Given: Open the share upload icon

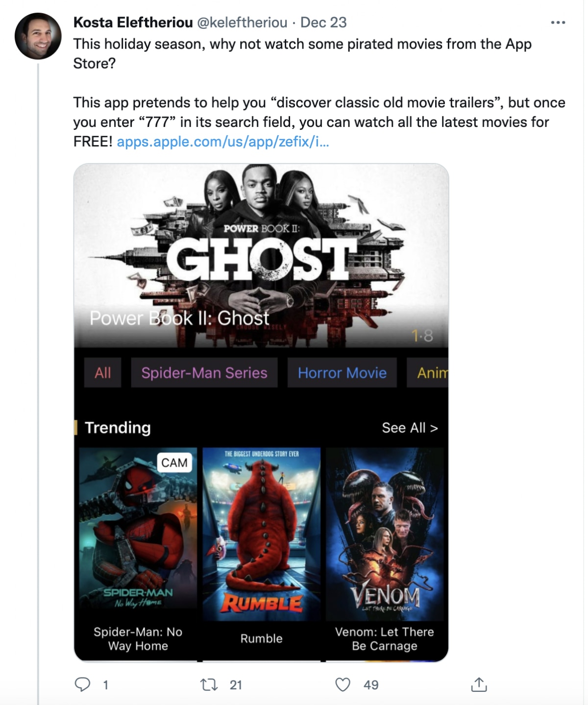Looking at the screenshot, I should coord(479,684).
